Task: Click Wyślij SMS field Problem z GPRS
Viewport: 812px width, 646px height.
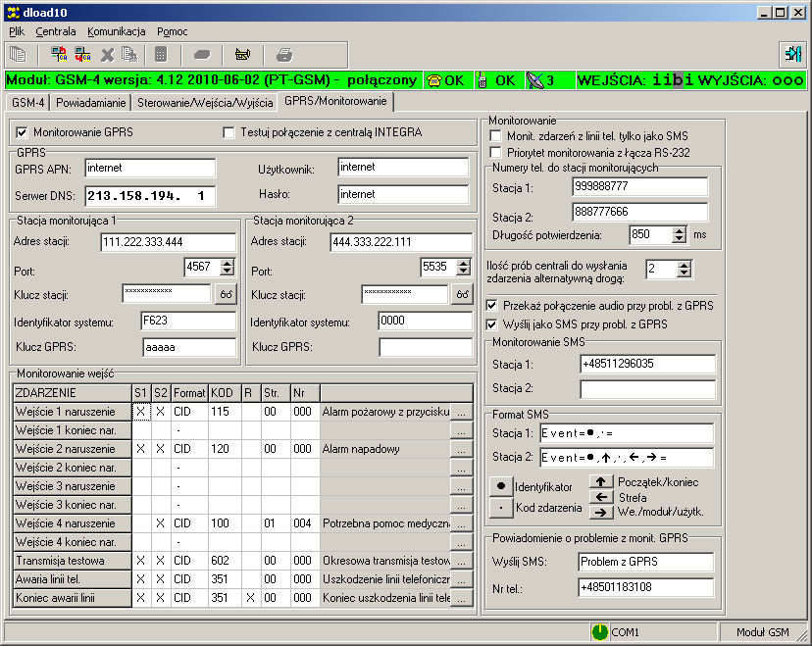Action: point(645,562)
